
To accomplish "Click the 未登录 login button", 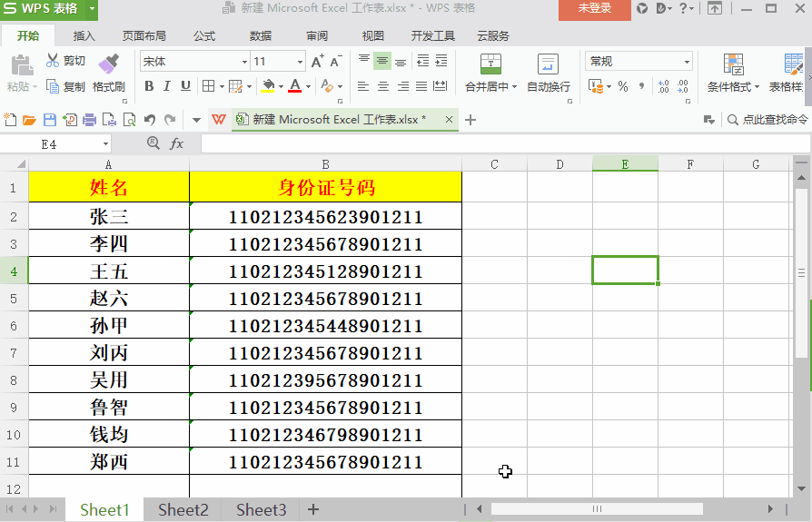I will click(593, 9).
